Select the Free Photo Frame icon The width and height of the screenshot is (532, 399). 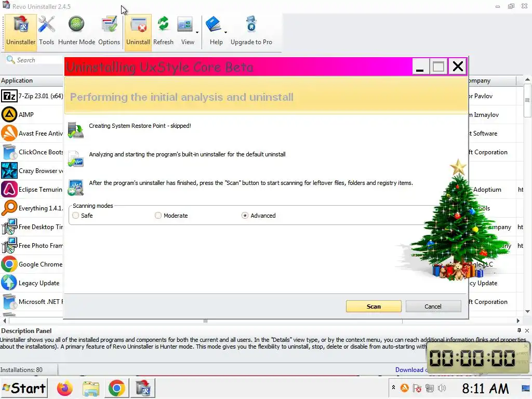(x=9, y=245)
